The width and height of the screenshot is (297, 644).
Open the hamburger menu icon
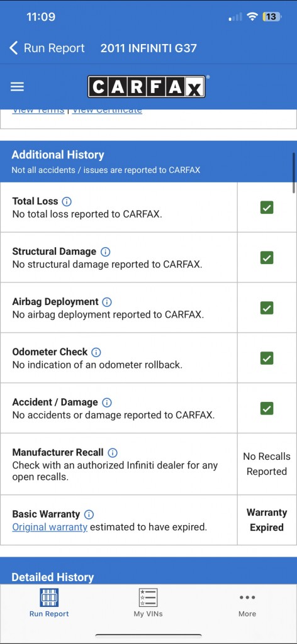(17, 87)
